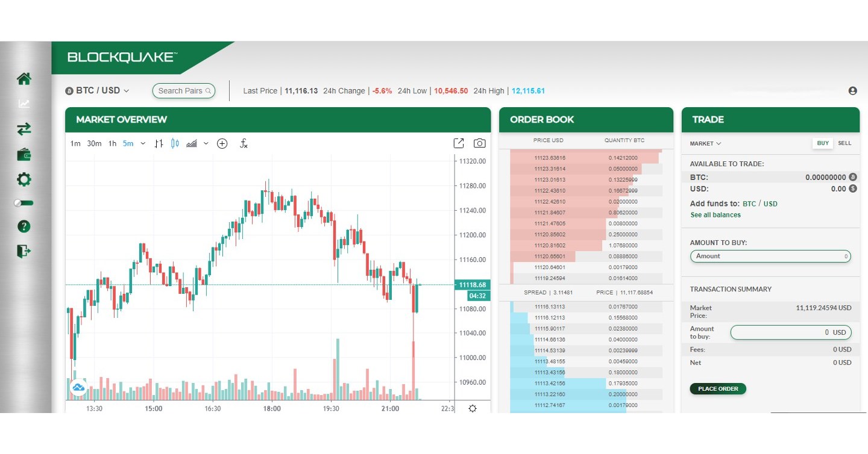
Task: Open the fx indicators tool
Action: tap(244, 143)
